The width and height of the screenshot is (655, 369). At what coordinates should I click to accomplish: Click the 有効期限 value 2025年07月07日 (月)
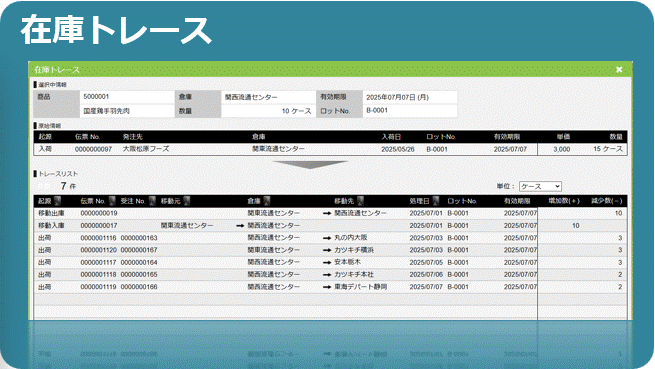pyautogui.click(x=397, y=97)
